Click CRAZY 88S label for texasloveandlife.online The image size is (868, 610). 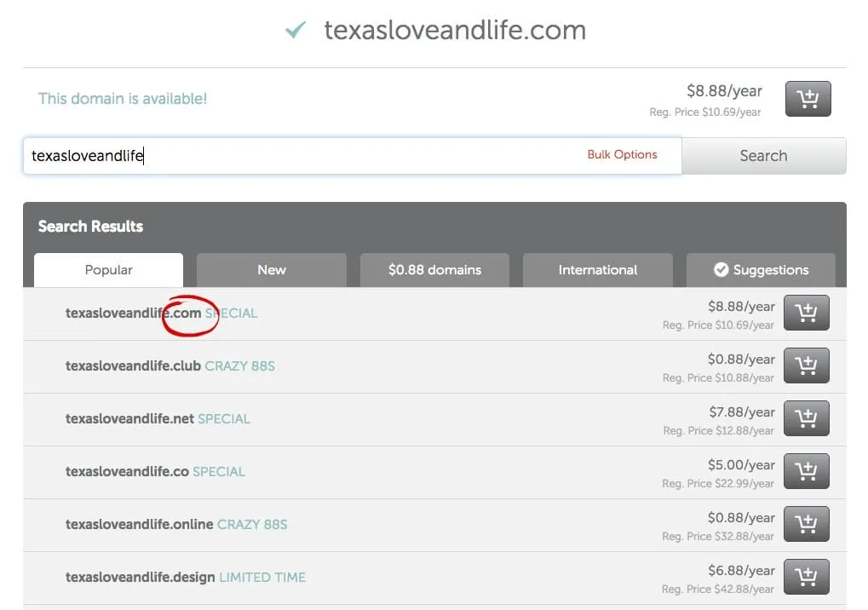point(251,524)
